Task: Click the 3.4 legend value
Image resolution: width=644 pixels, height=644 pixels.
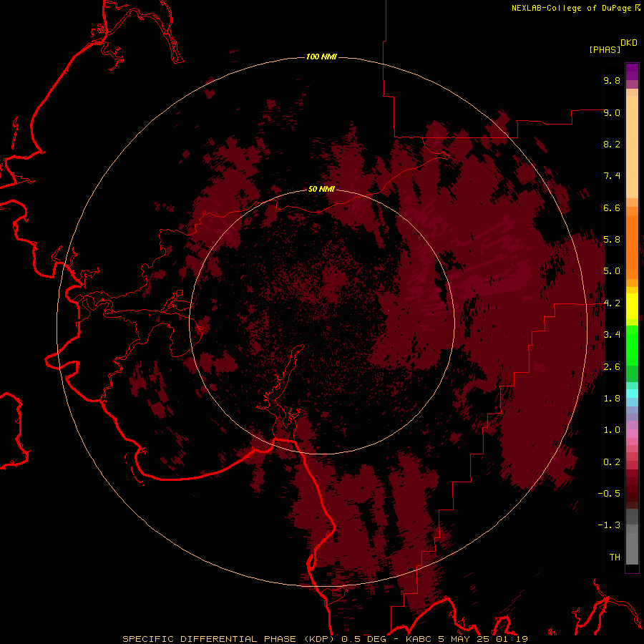Action: click(x=612, y=335)
